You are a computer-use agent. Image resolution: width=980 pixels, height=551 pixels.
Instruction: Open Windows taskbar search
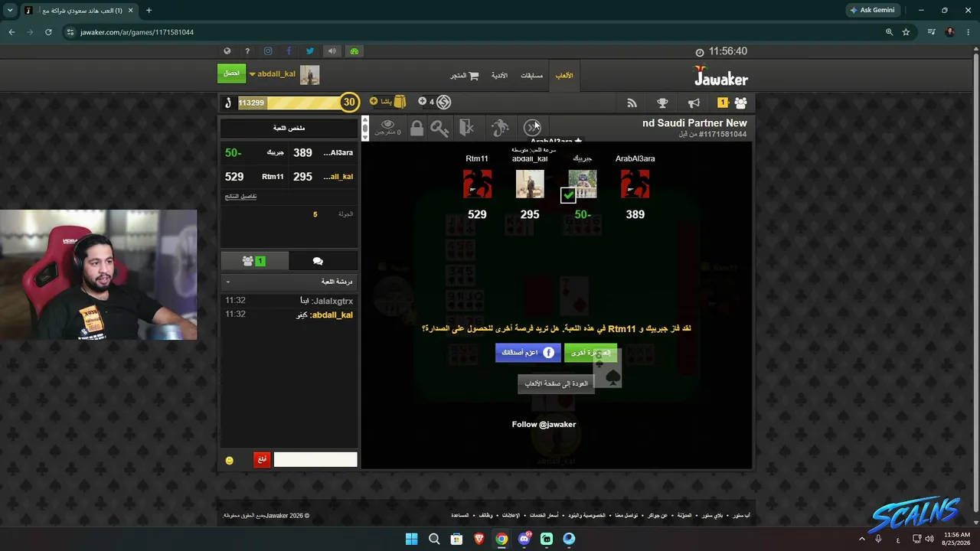(434, 539)
